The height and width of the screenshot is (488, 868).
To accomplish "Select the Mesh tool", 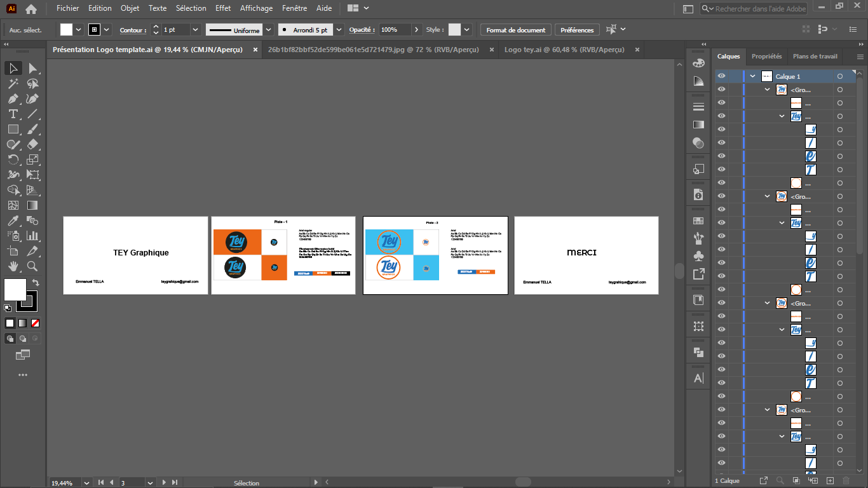I will point(13,205).
